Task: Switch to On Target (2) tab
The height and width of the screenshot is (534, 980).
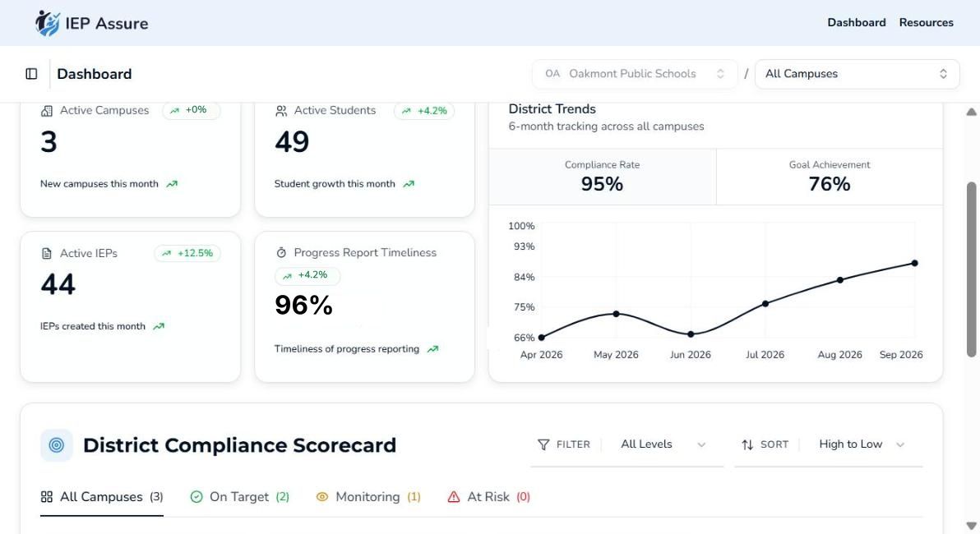Action: click(240, 496)
